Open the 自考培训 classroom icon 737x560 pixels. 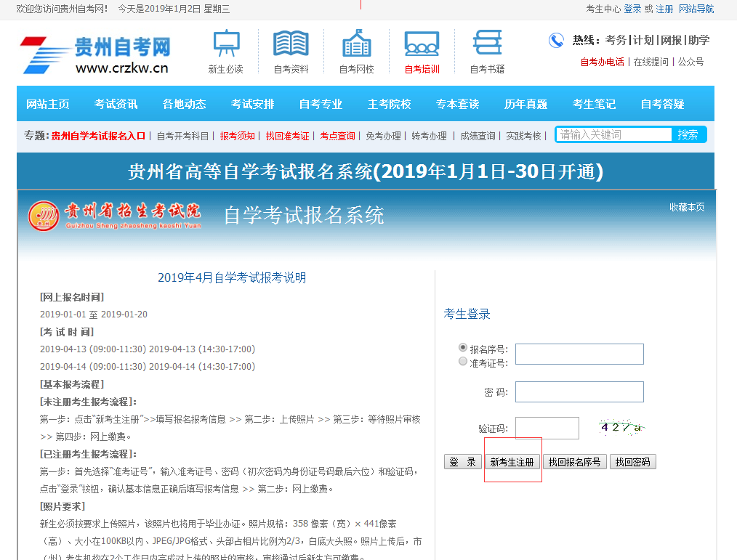[422, 44]
